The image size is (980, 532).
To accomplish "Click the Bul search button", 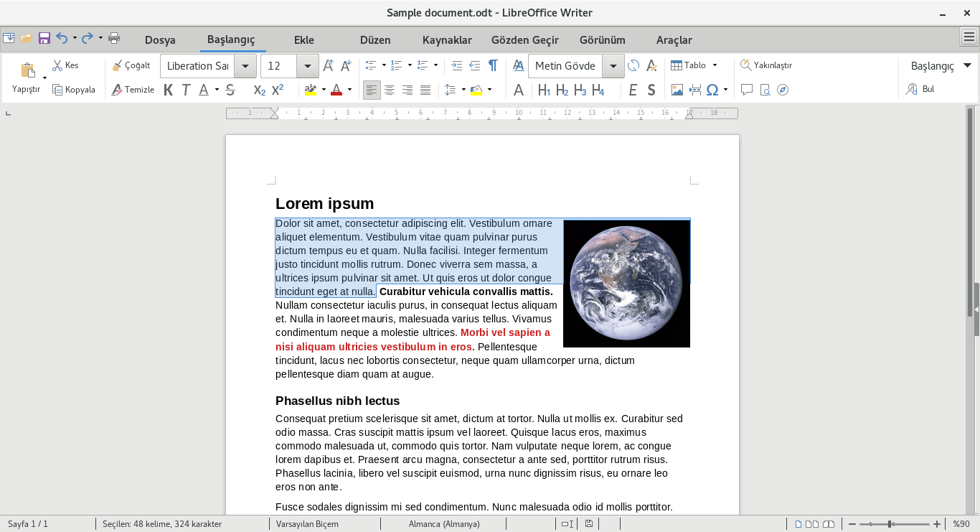I will 920,89.
